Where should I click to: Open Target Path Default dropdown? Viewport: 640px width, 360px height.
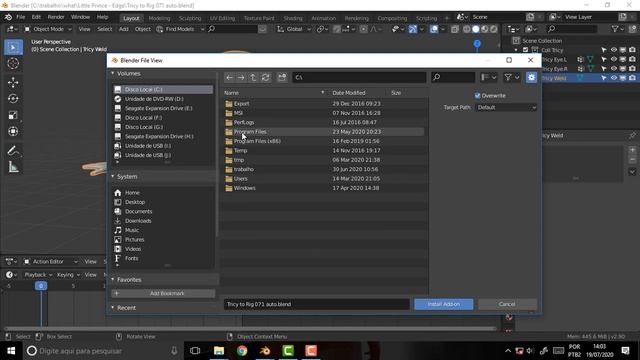click(x=506, y=107)
